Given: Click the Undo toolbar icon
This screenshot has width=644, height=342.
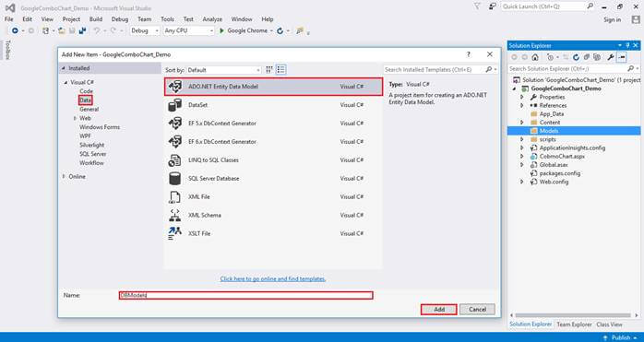Looking at the screenshot, I should pyautogui.click(x=97, y=30).
